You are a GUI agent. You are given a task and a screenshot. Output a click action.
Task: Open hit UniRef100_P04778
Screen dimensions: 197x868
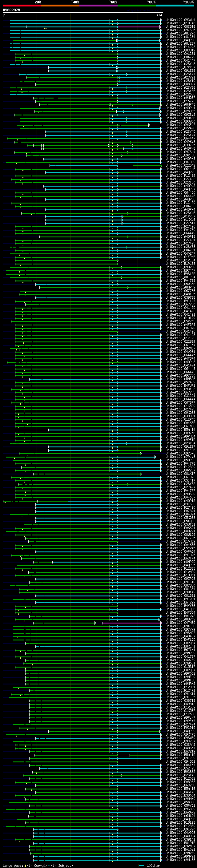coord(180,464)
